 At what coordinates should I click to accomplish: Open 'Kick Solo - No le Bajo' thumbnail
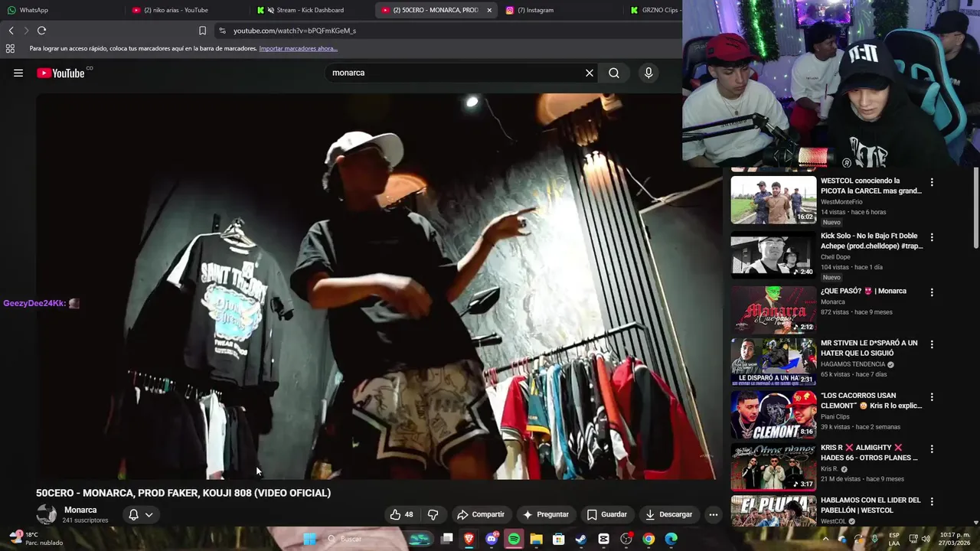(773, 256)
